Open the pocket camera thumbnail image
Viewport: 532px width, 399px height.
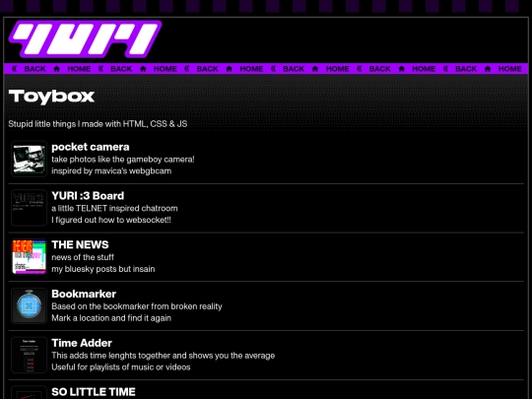pos(29,159)
